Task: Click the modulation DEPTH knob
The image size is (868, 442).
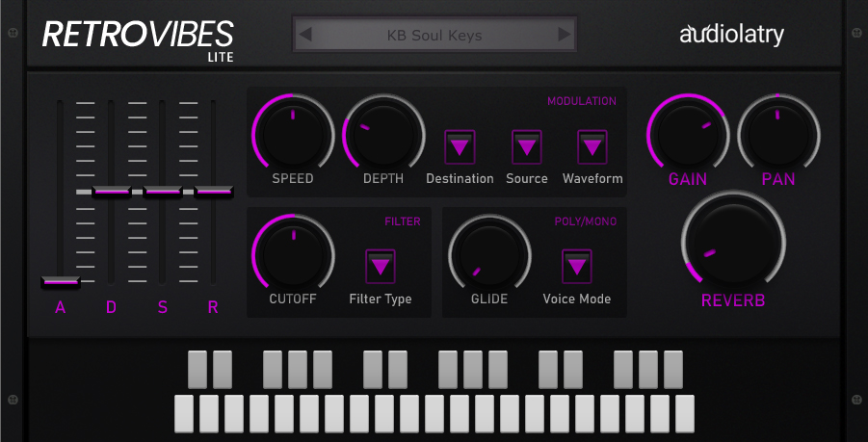Action: [383, 135]
